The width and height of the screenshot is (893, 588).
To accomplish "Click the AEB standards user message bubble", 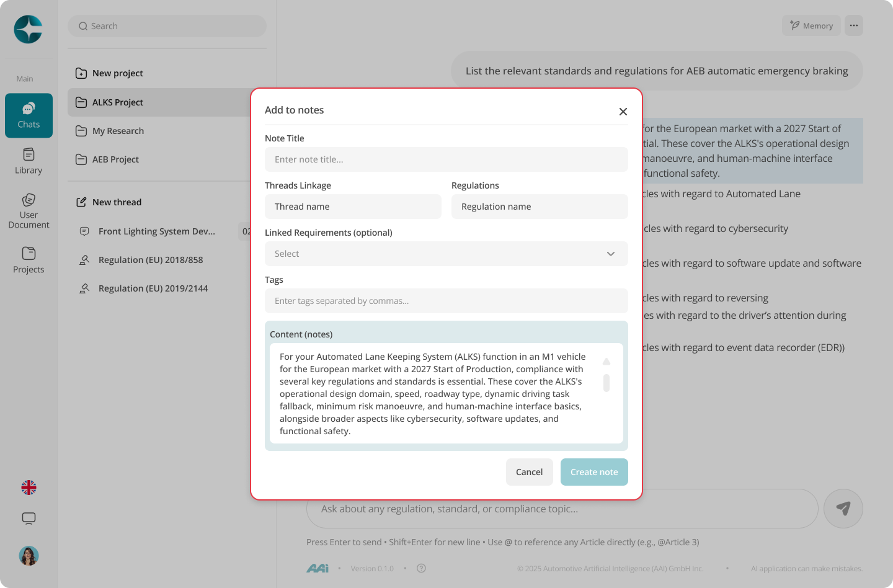I will [x=657, y=71].
